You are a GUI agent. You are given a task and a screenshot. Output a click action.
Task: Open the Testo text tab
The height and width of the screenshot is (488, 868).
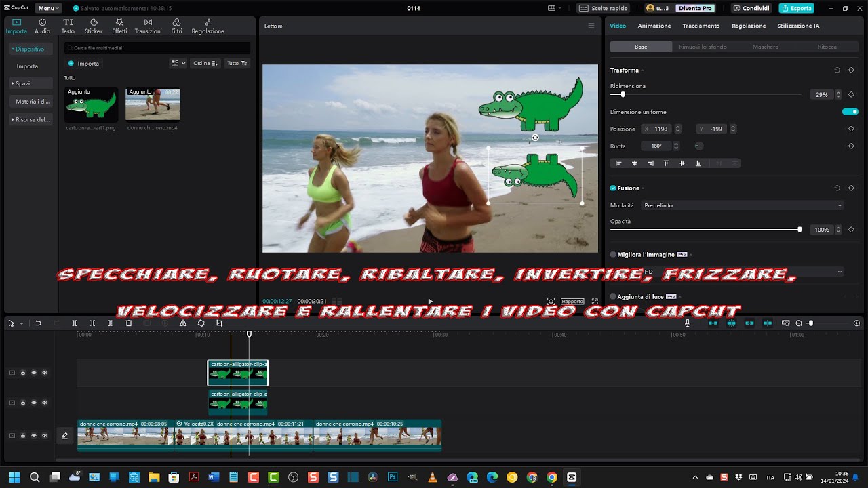point(68,26)
